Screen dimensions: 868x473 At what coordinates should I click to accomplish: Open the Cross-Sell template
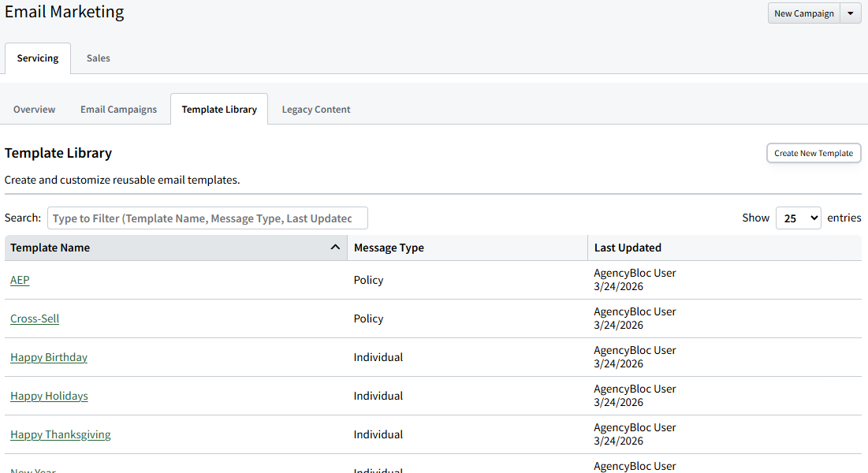pos(34,318)
